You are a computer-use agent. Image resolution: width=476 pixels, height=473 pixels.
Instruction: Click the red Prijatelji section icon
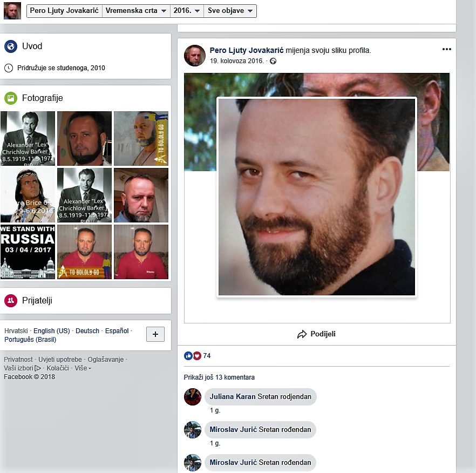point(11,301)
